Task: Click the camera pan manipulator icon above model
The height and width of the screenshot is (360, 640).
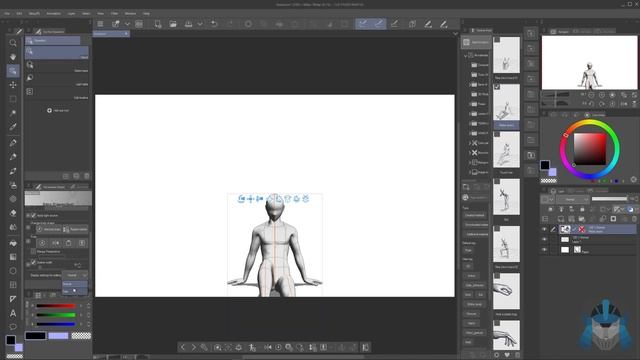Action: (250, 199)
